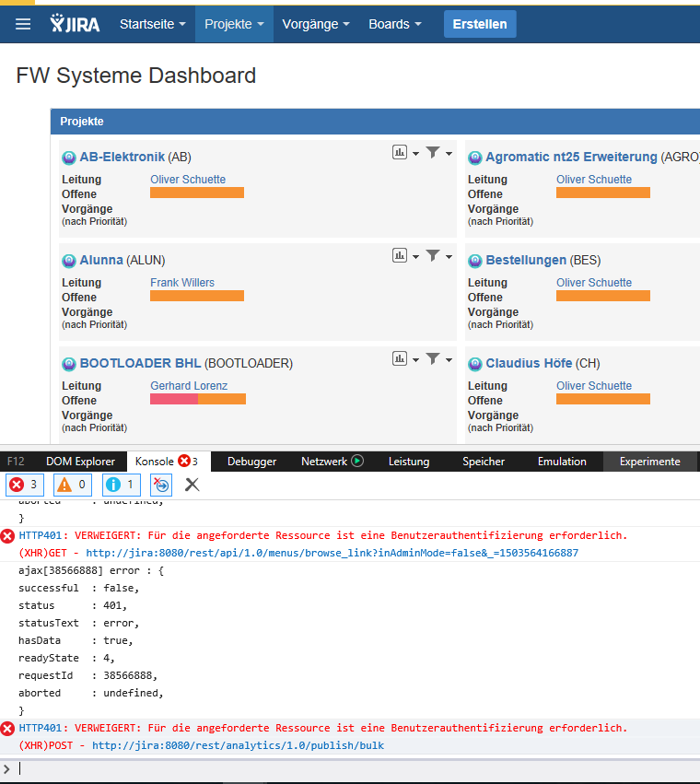
Task: Expand filter dropdown arrow for AB-Elektronik
Action: click(449, 154)
